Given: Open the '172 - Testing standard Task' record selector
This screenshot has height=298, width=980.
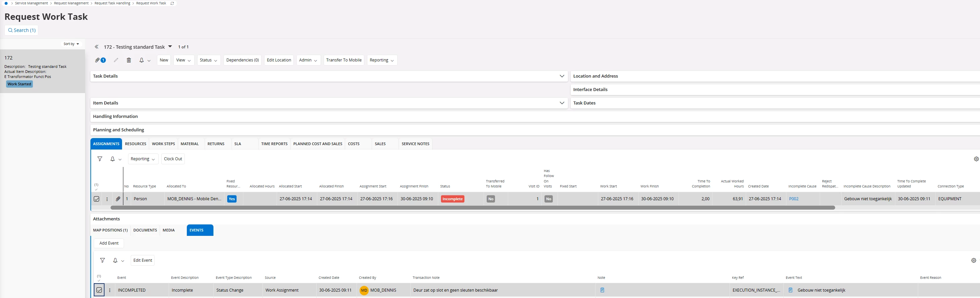Looking at the screenshot, I should [138, 47].
